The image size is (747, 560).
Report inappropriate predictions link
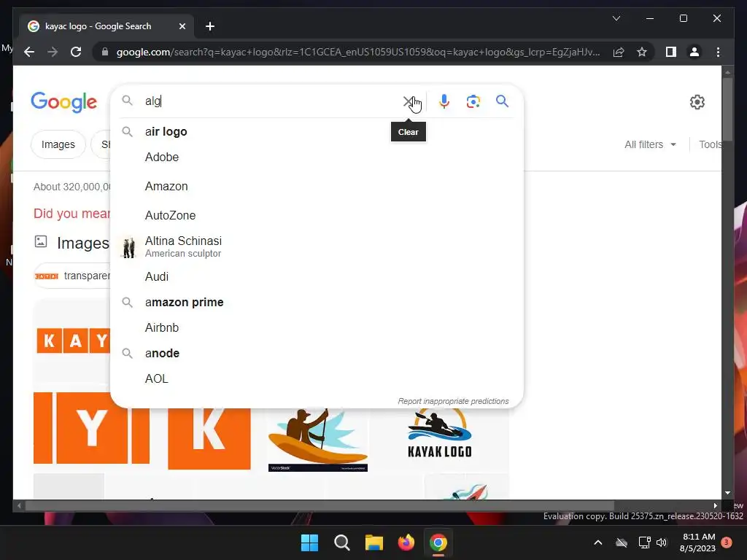click(x=453, y=402)
